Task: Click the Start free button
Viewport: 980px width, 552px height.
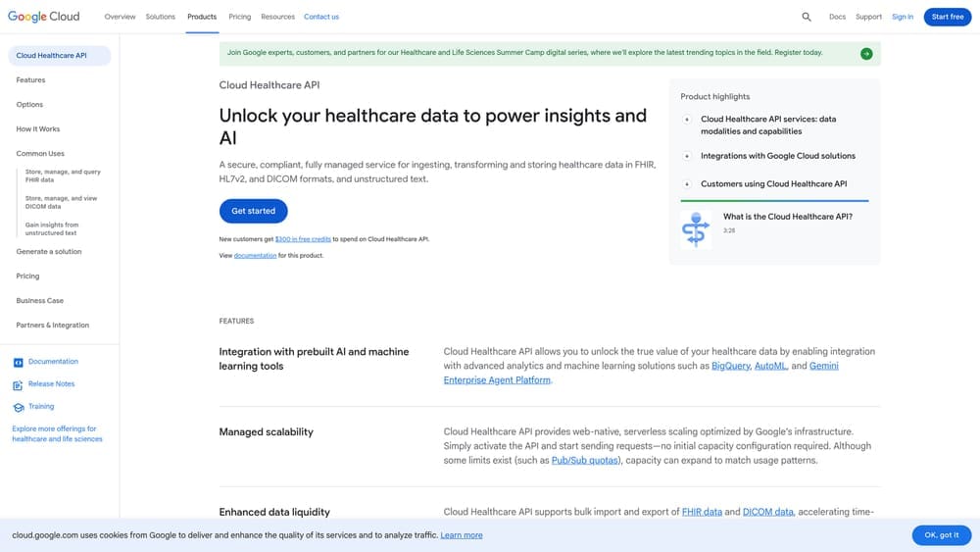Action: (948, 17)
